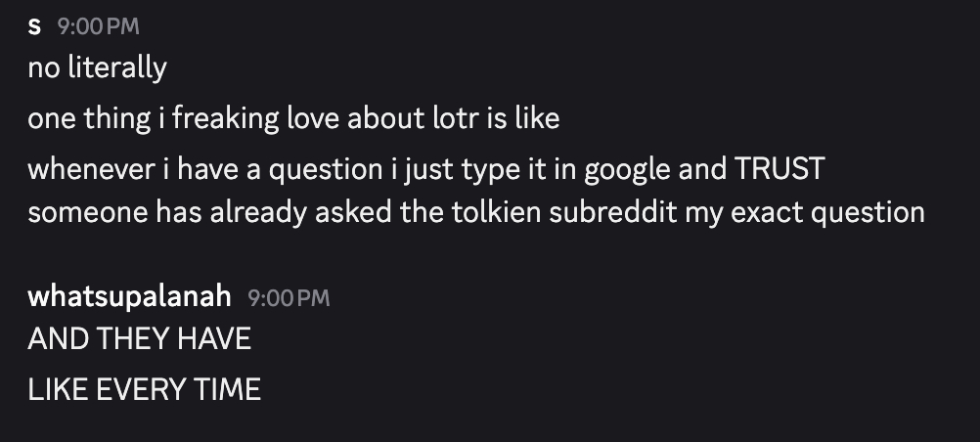Image resolution: width=980 pixels, height=442 pixels.
Task: Click the timestamp beside username "s"
Action: pyautogui.click(x=100, y=28)
